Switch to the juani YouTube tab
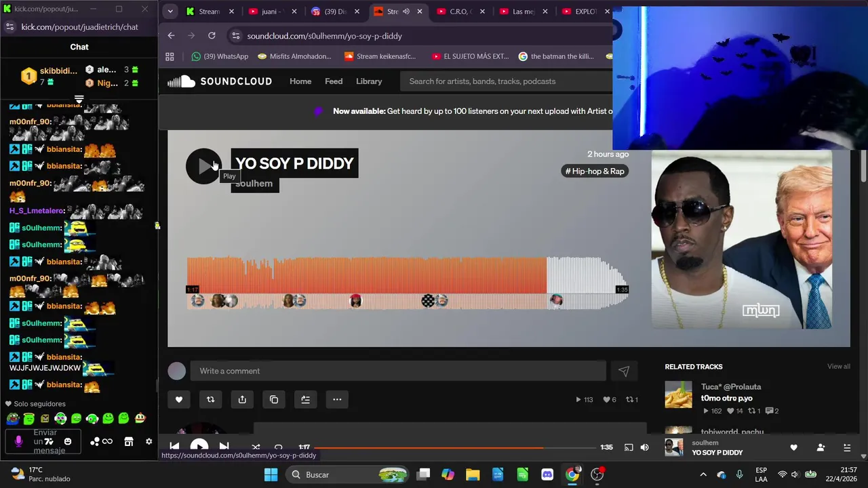 tap(273, 12)
